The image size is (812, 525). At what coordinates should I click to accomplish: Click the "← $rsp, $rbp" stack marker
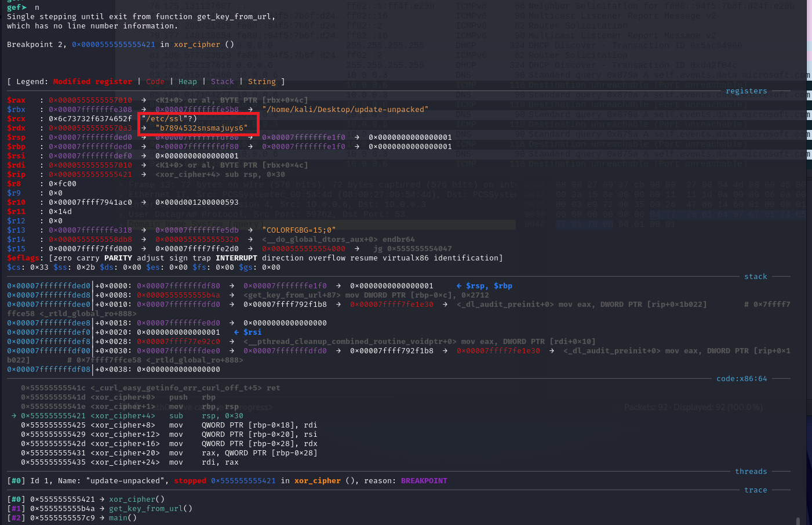485,286
